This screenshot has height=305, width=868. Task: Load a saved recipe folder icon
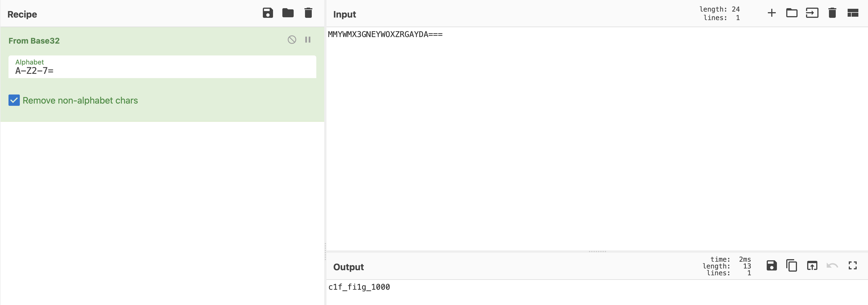(x=288, y=13)
